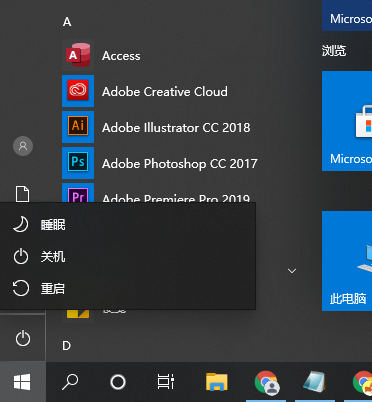Launch Adobe Creative Cloud

tap(145, 91)
